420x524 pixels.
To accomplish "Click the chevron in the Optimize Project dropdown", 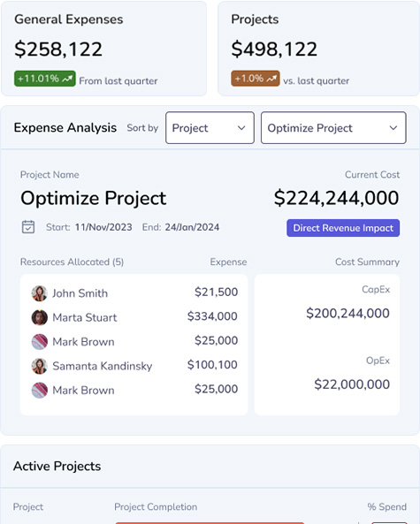I will [x=393, y=127].
